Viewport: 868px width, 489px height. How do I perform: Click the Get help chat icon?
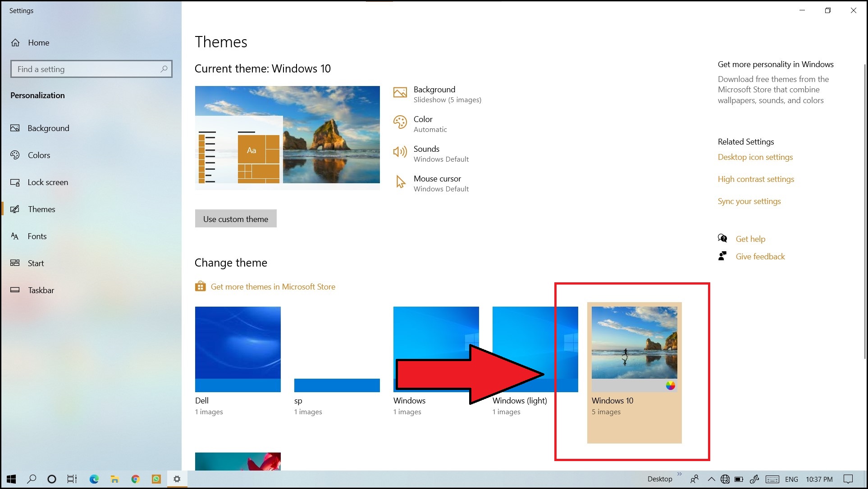(x=722, y=239)
